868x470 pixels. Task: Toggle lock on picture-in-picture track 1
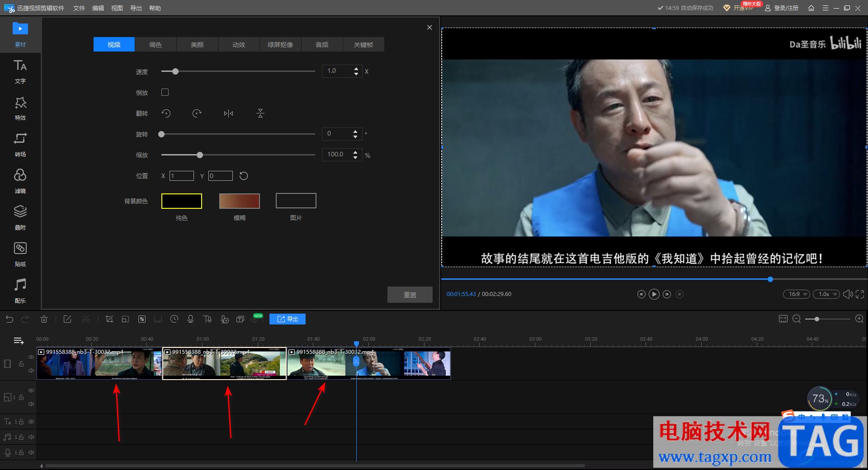tap(21, 397)
